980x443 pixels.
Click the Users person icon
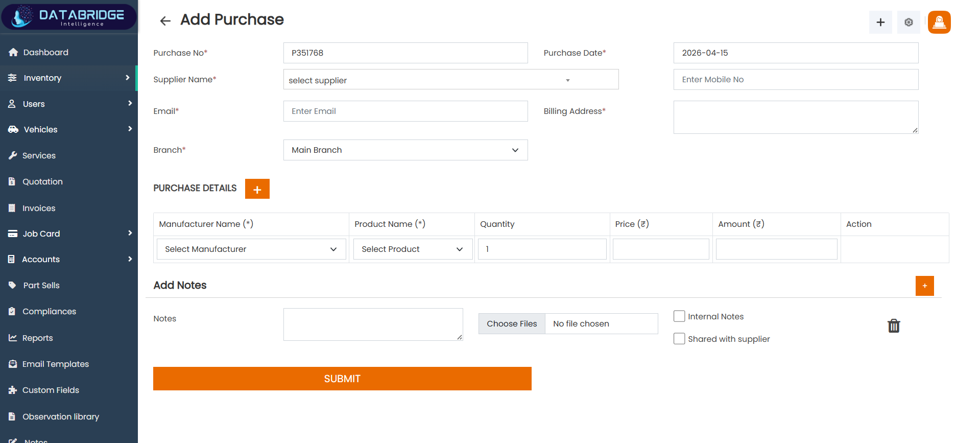tap(12, 104)
